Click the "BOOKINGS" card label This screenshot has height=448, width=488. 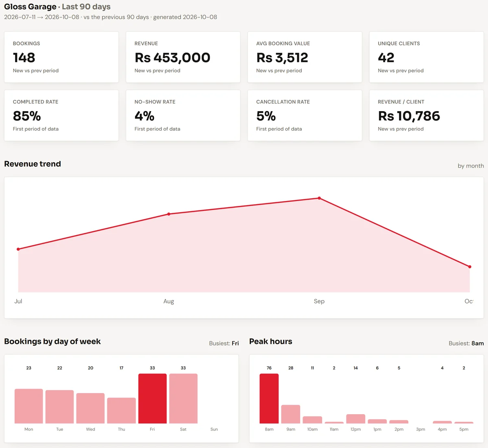click(26, 44)
